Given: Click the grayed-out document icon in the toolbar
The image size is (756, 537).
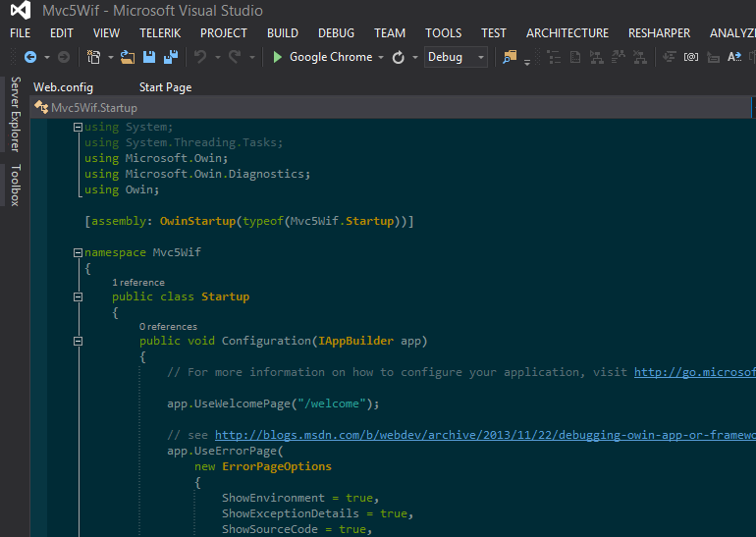Looking at the screenshot, I should pyautogui.click(x=575, y=57).
